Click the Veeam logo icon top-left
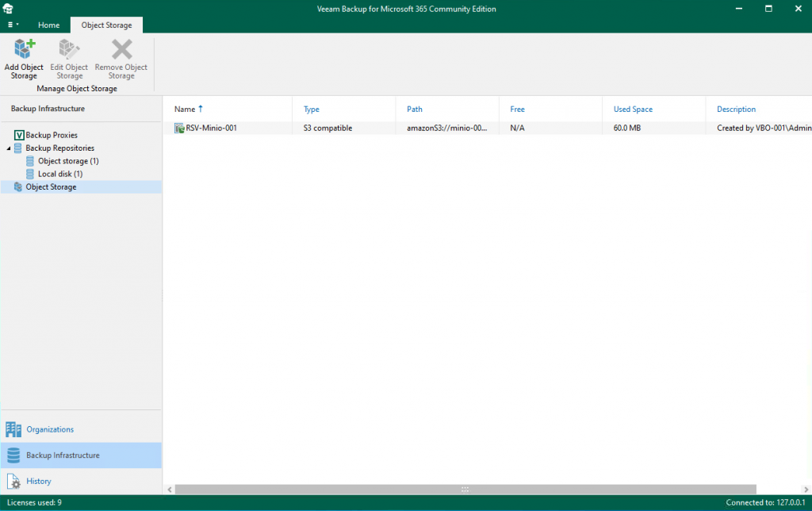Image resolution: width=812 pixels, height=511 pixels. [x=9, y=8]
